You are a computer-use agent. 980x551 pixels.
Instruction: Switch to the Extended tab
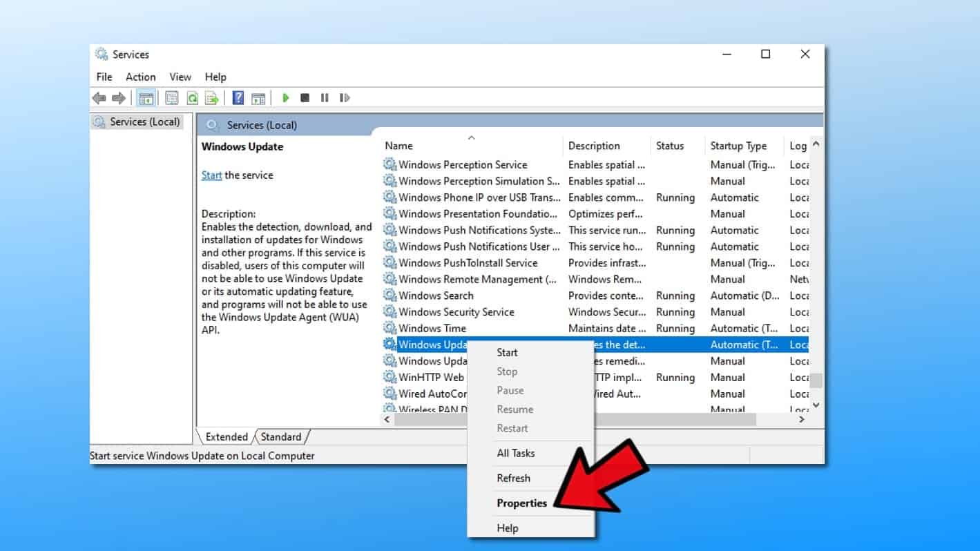(227, 436)
